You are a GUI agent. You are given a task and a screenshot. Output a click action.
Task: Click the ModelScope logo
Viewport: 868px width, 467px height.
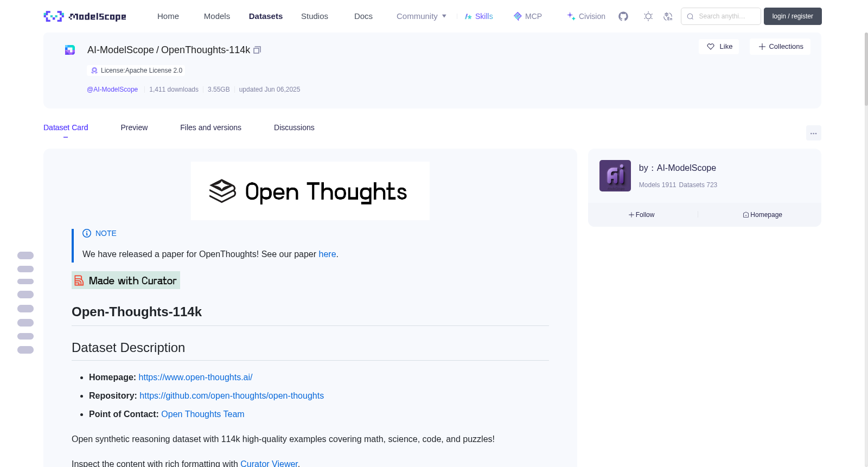point(85,16)
